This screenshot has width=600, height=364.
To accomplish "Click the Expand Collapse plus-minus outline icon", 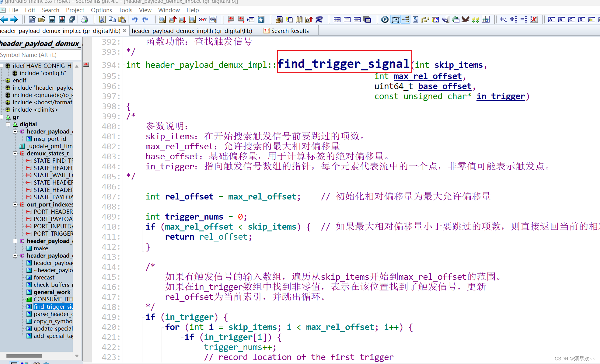I will 504,20.
